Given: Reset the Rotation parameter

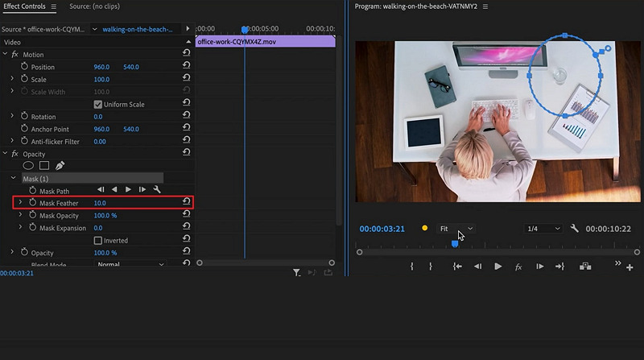Looking at the screenshot, I should [187, 114].
